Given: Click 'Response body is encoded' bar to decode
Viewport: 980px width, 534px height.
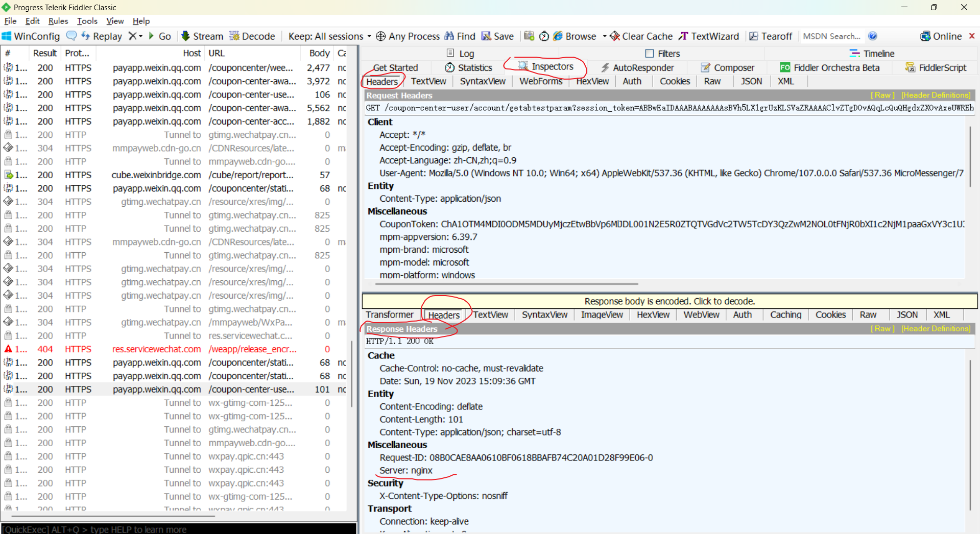Looking at the screenshot, I should pyautogui.click(x=670, y=301).
